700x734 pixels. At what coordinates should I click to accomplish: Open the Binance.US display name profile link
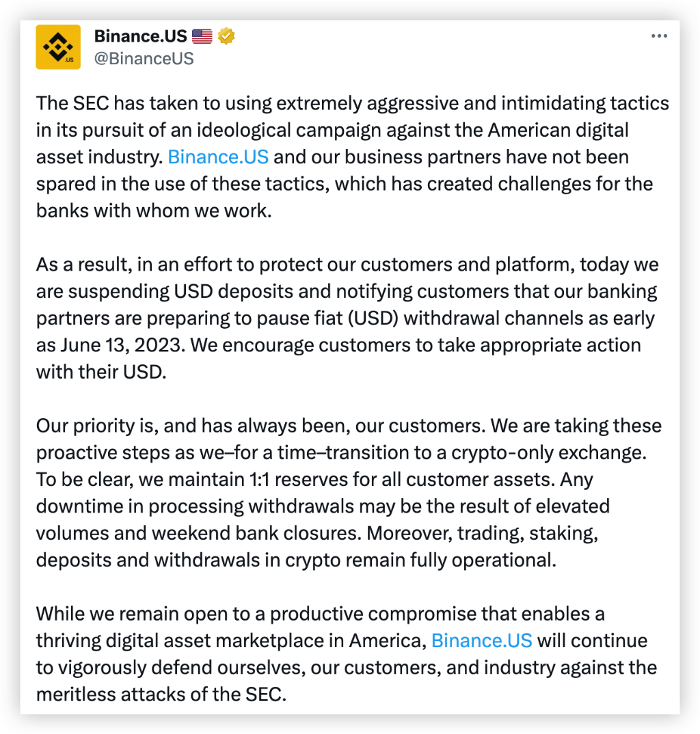[x=140, y=36]
